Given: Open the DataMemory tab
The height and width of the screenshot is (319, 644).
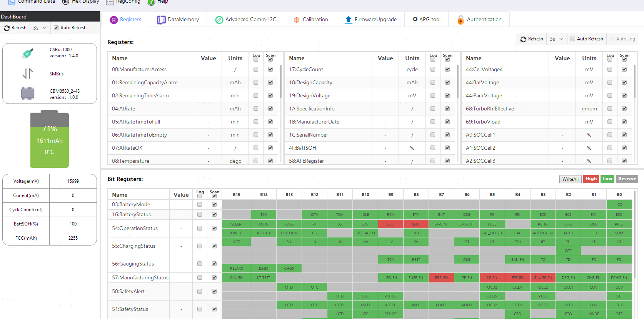Looking at the screenshot, I should 178,20.
